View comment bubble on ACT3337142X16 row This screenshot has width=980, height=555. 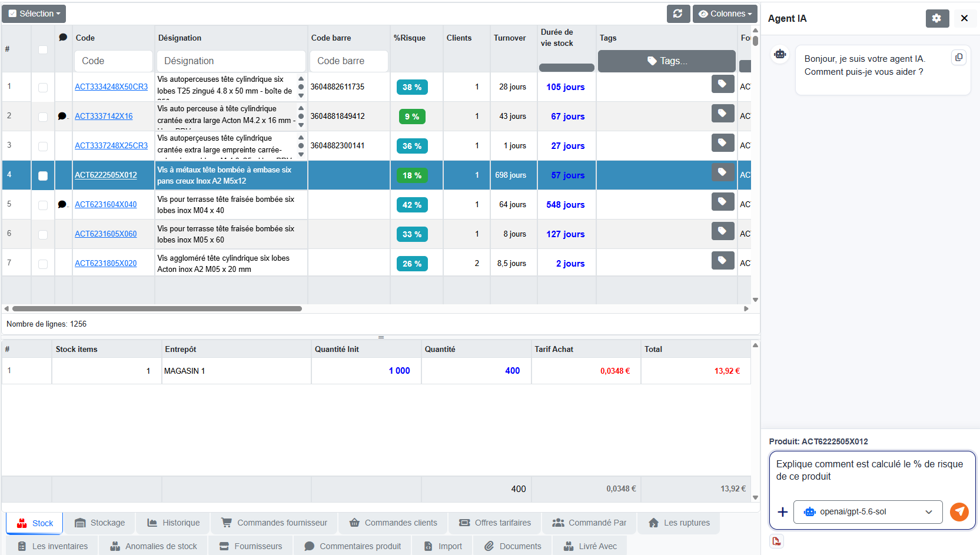pos(62,116)
